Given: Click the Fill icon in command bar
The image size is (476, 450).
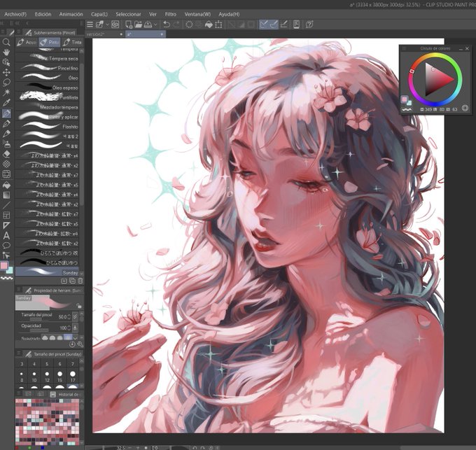Looking at the screenshot, I should pos(209,24).
